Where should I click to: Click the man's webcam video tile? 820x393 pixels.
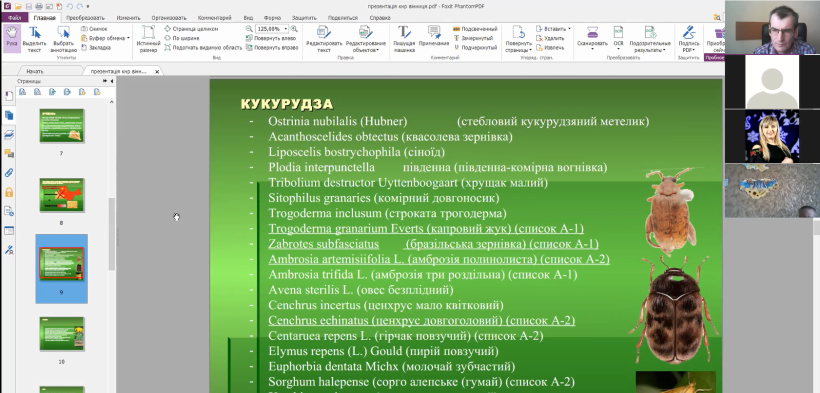pos(772,27)
